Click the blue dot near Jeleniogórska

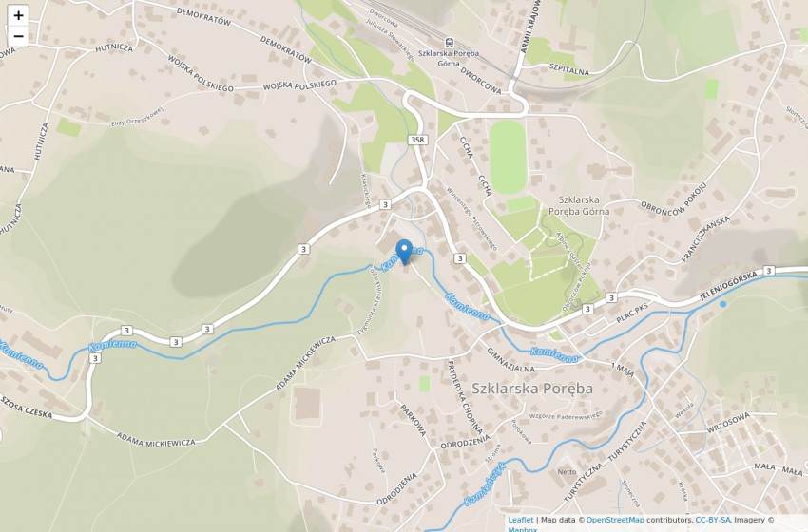pyautogui.click(x=723, y=304)
